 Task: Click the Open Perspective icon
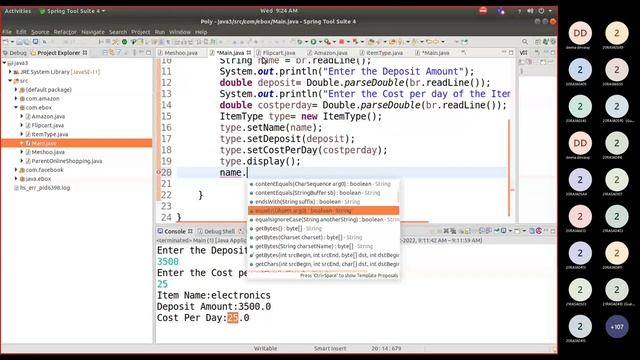538,42
